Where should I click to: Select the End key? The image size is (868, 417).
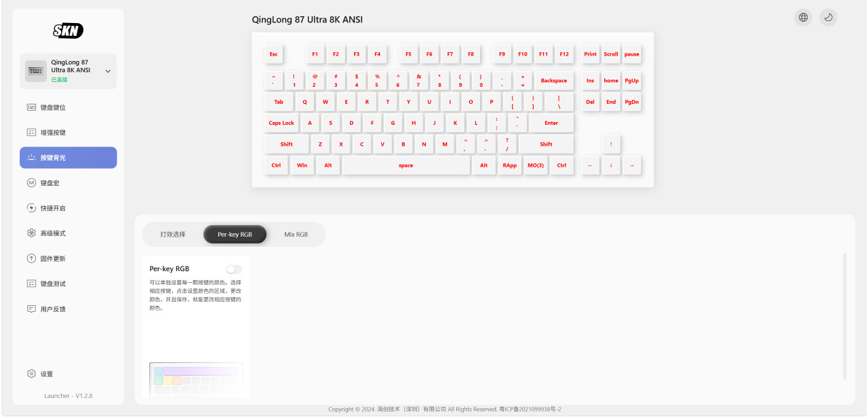611,102
